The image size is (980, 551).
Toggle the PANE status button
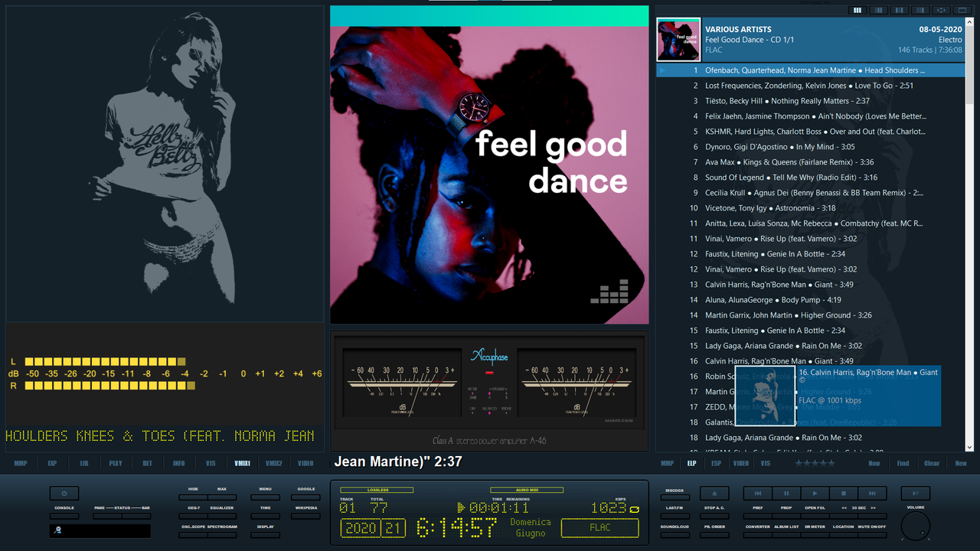coord(107,517)
